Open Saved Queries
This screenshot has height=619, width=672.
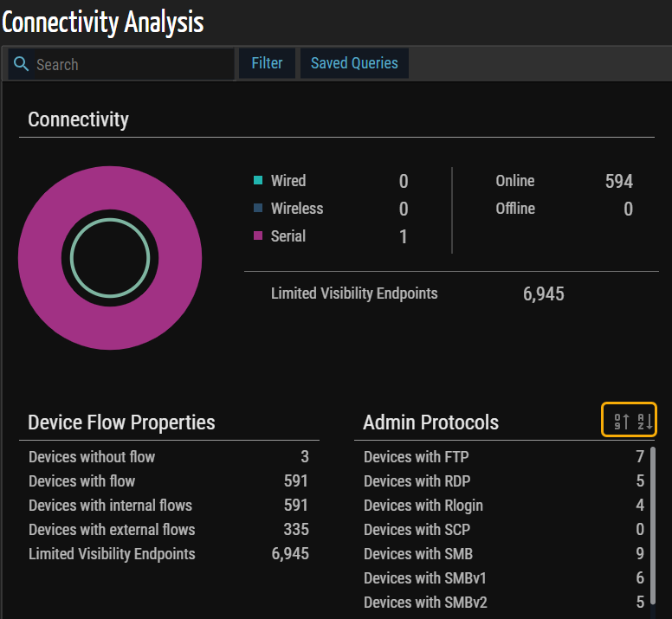coord(354,63)
